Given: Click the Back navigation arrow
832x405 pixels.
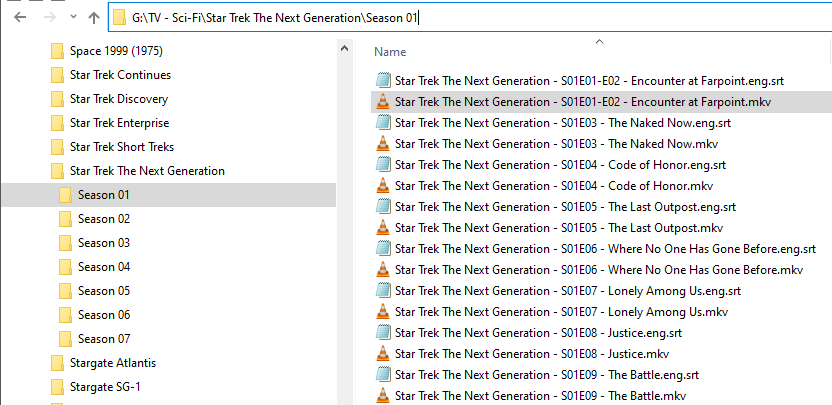Looking at the screenshot, I should point(20,17).
